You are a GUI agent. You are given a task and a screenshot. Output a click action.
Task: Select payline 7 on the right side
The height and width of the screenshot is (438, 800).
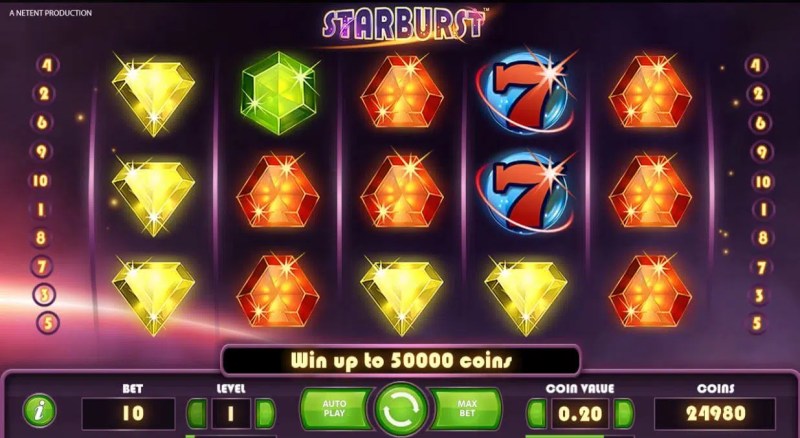point(761,267)
